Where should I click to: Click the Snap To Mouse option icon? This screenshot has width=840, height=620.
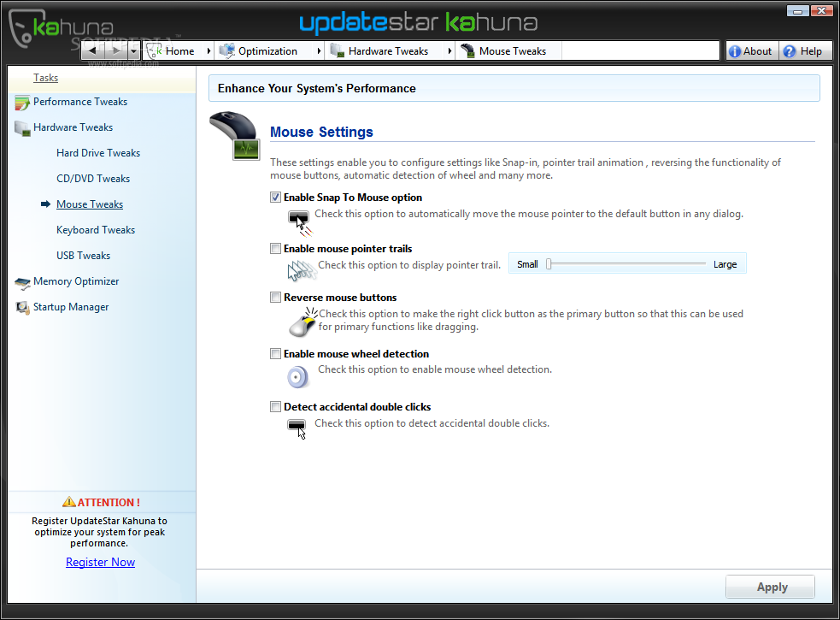coord(299,223)
